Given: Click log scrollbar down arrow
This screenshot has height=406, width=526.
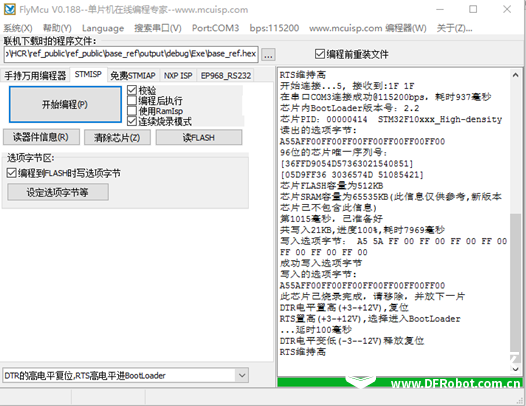Looking at the screenshot, I should [x=515, y=369].
